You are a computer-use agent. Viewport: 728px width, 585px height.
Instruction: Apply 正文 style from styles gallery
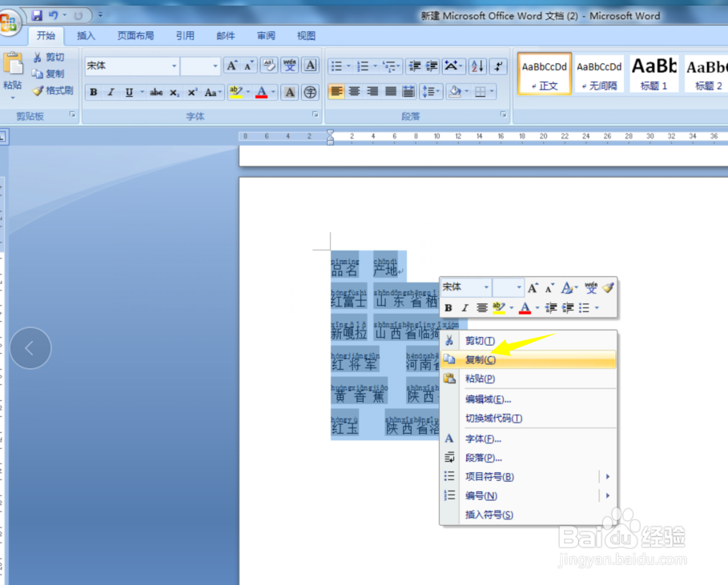pyautogui.click(x=544, y=74)
